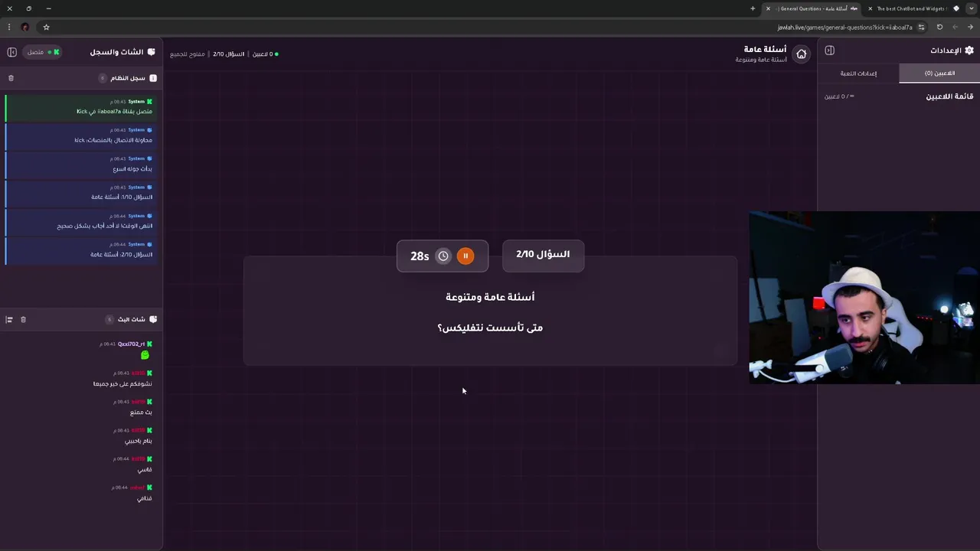Click the أسئلة عامة page title
The width and height of the screenshot is (980, 551).
(765, 50)
